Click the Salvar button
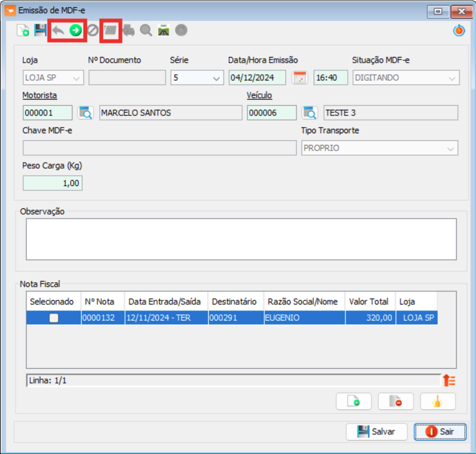476x454 pixels. (x=376, y=432)
